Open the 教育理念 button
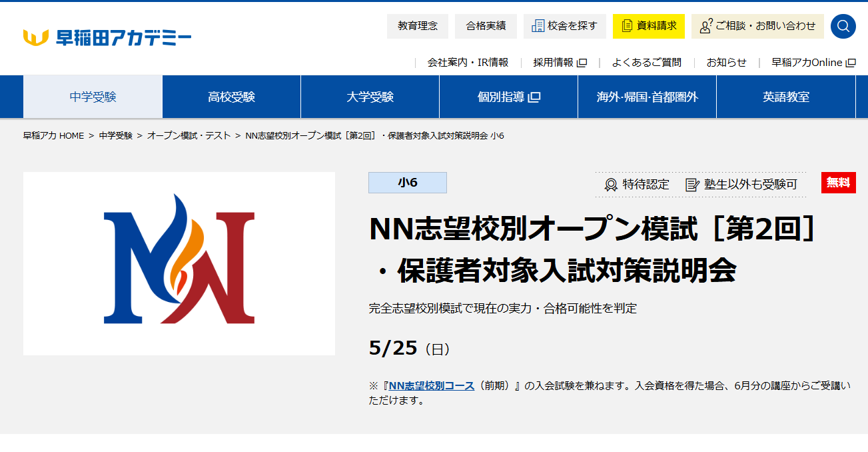Viewport: 868px width, 452px height. (x=418, y=26)
